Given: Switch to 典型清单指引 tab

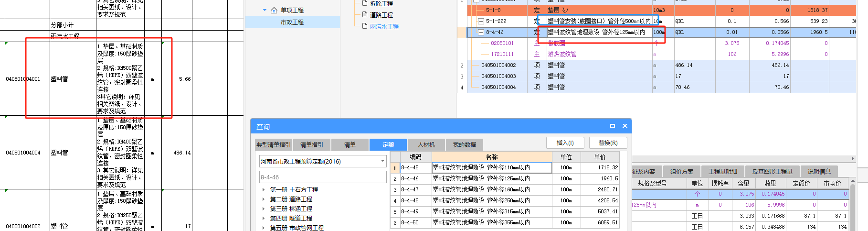Looking at the screenshot, I should coord(273,144).
